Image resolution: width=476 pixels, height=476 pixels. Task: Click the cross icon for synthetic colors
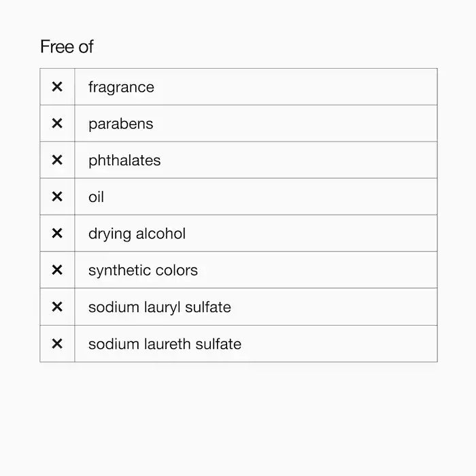(x=57, y=271)
